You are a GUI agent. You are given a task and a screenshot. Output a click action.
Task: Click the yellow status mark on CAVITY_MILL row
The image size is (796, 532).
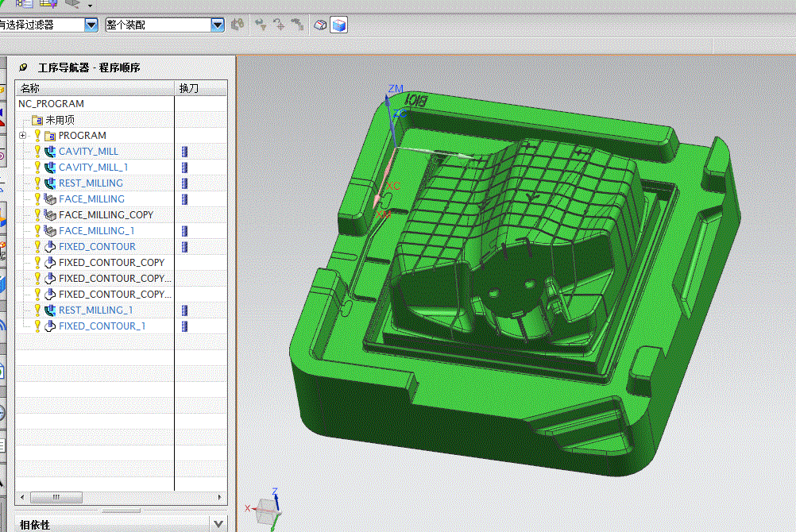[37, 151]
